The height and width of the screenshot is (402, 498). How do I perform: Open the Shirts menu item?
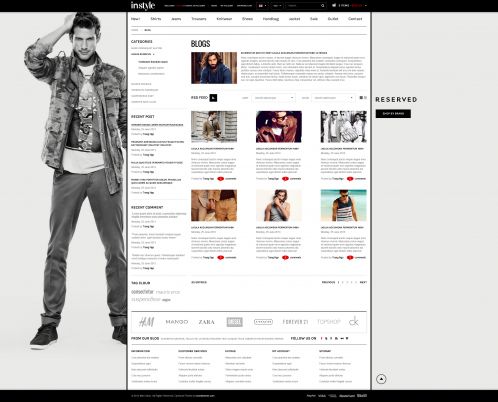coord(156,19)
